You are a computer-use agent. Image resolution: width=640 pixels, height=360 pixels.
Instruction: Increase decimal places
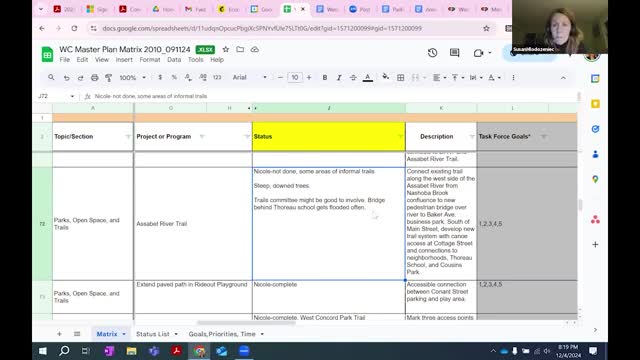203,78
